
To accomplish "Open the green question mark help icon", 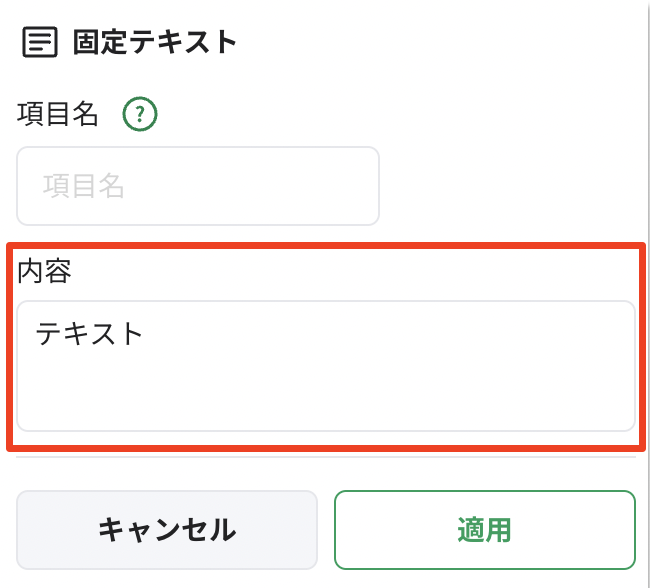I will 140,115.
